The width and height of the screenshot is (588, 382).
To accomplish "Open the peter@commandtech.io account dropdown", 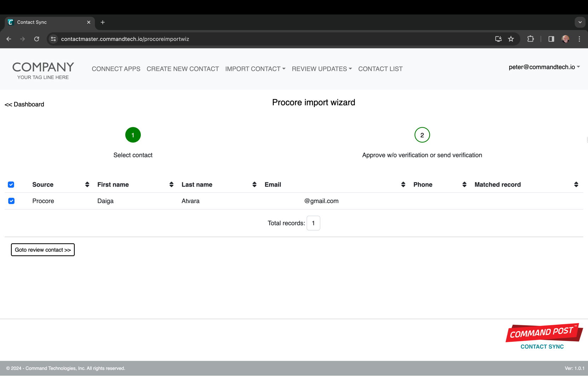I will point(544,67).
